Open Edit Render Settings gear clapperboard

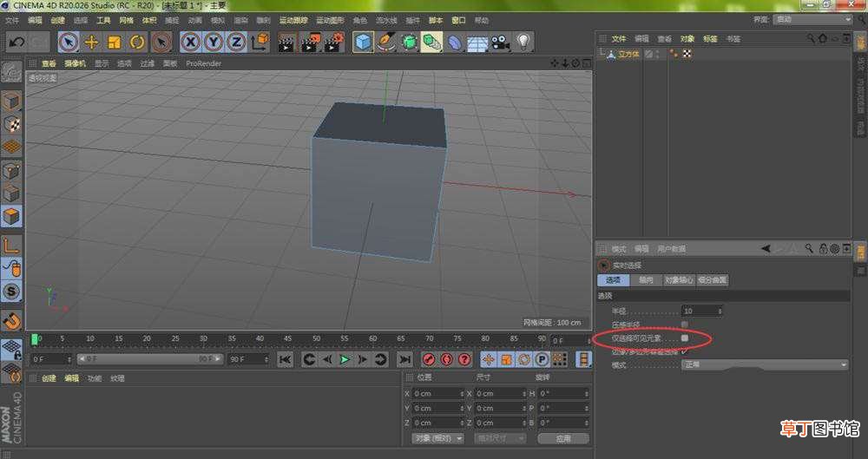point(334,43)
